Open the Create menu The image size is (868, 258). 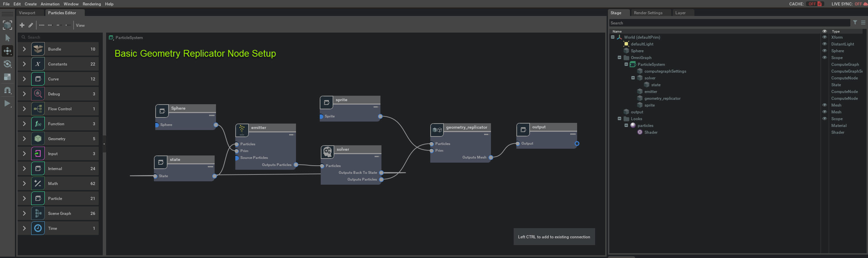pyautogui.click(x=31, y=4)
